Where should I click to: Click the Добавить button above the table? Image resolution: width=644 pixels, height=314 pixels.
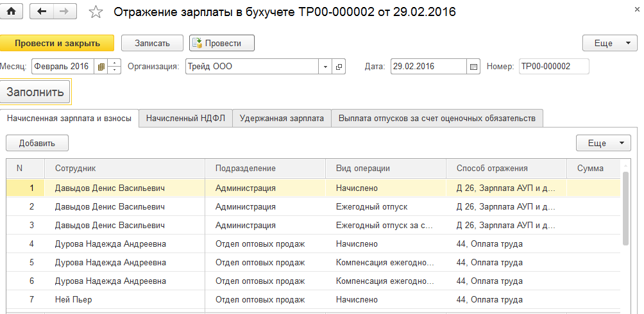[x=37, y=143]
